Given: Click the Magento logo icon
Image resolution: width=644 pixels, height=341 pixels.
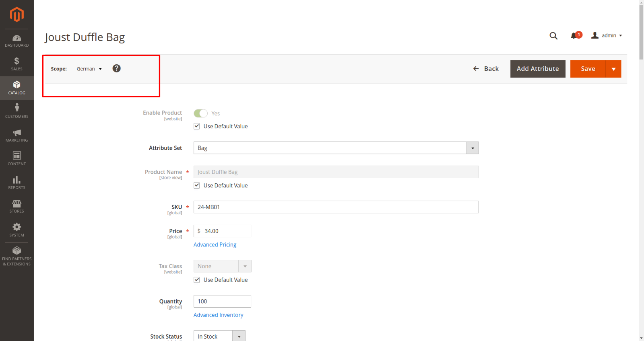Looking at the screenshot, I should click(17, 14).
